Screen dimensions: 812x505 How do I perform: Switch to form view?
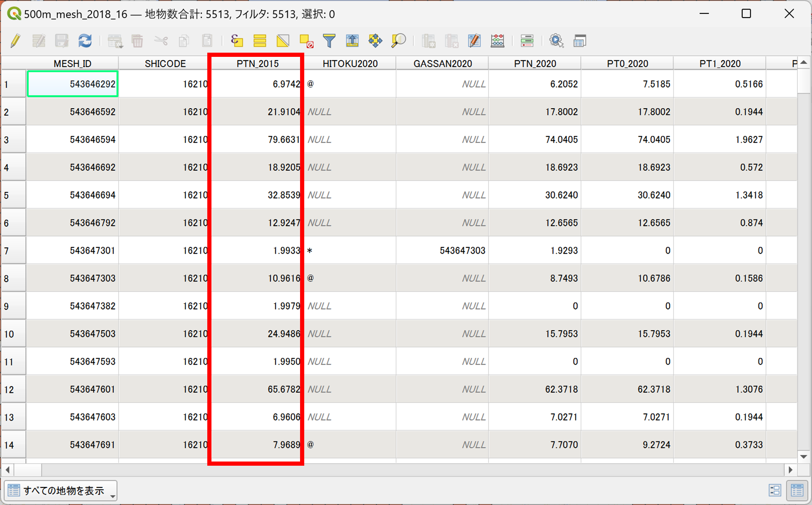775,490
